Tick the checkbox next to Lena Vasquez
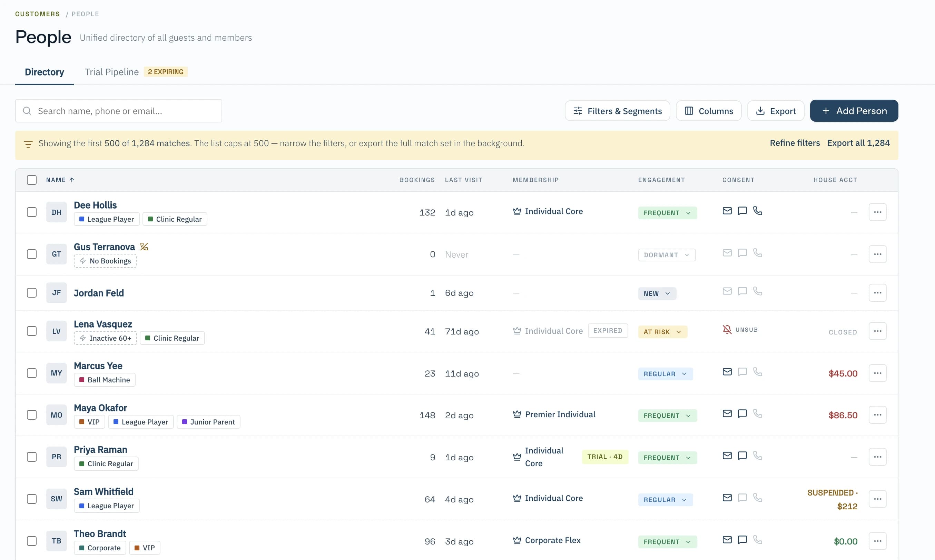The height and width of the screenshot is (560, 935). click(32, 331)
